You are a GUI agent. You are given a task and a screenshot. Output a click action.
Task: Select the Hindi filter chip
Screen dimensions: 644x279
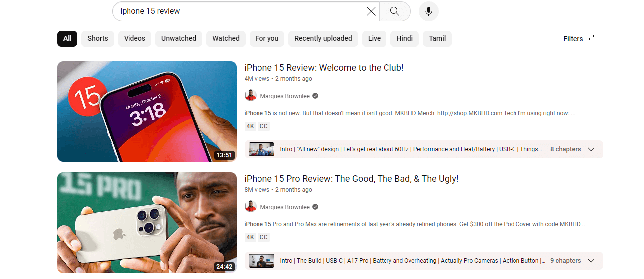(x=405, y=38)
